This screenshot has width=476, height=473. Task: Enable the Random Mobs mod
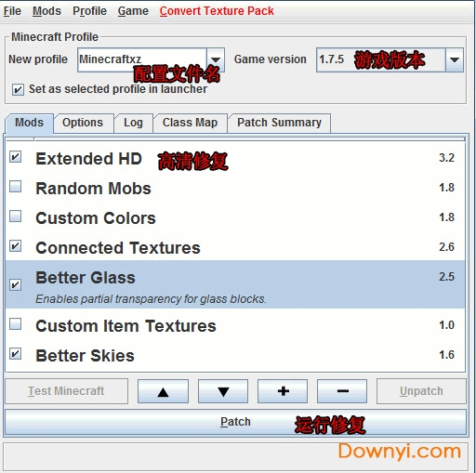tap(15, 187)
